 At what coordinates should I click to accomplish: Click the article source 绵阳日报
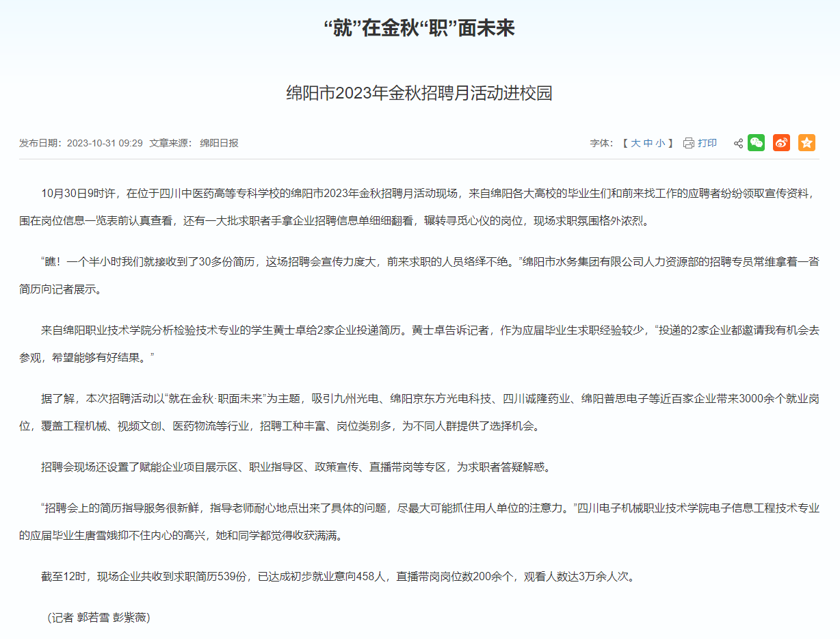pos(219,143)
